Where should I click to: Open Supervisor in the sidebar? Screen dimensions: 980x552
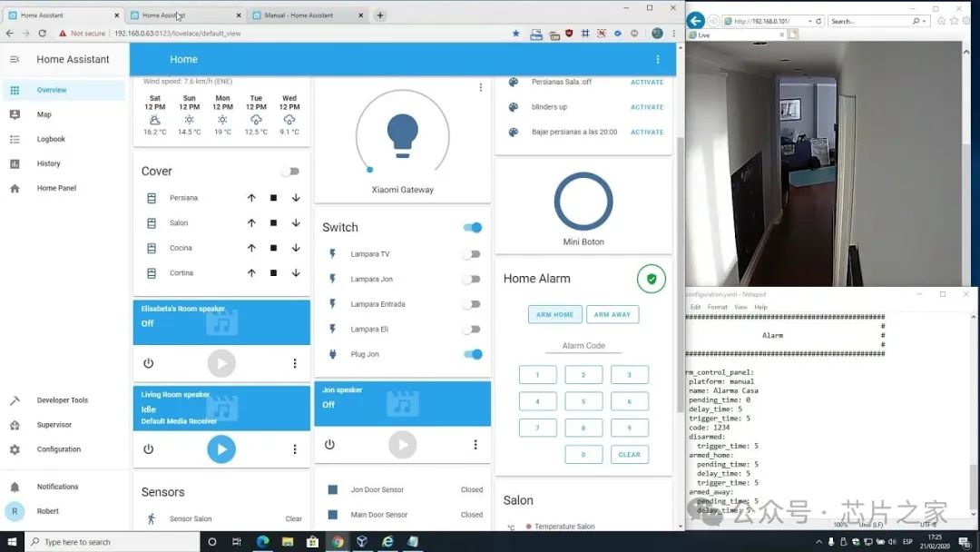[64, 425]
